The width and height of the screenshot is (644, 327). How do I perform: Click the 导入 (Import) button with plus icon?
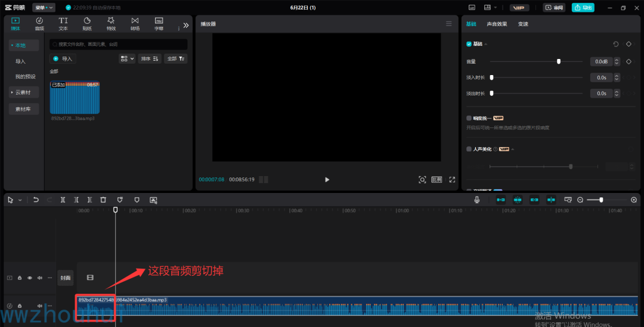[x=63, y=58]
